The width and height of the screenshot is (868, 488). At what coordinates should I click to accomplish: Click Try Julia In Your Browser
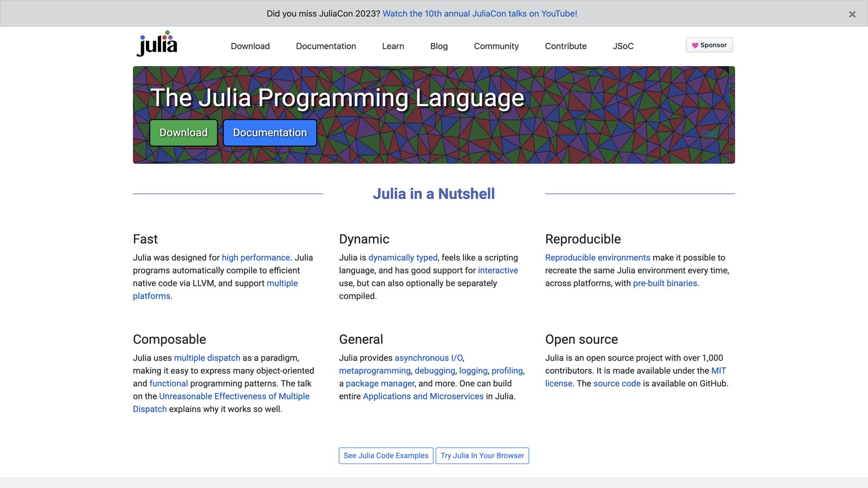(482, 455)
